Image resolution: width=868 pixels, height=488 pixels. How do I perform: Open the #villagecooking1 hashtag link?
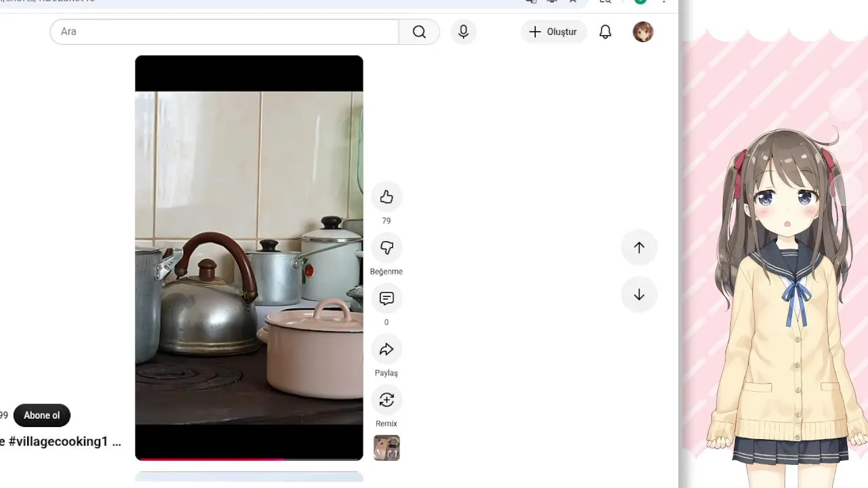click(58, 442)
